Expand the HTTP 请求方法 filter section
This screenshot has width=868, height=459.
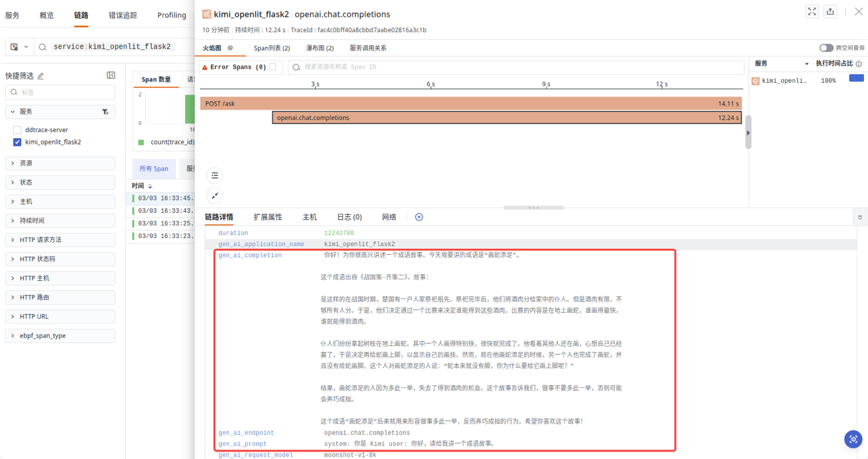[61, 240]
